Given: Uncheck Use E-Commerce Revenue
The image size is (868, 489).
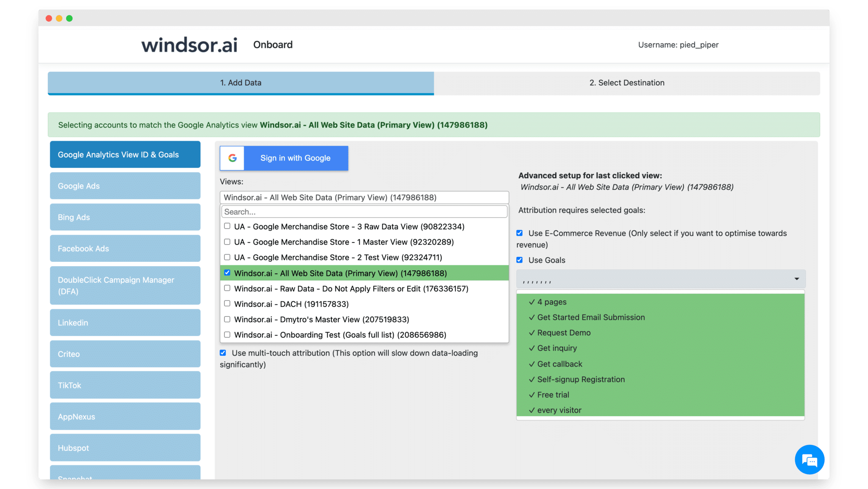Looking at the screenshot, I should click(x=520, y=233).
